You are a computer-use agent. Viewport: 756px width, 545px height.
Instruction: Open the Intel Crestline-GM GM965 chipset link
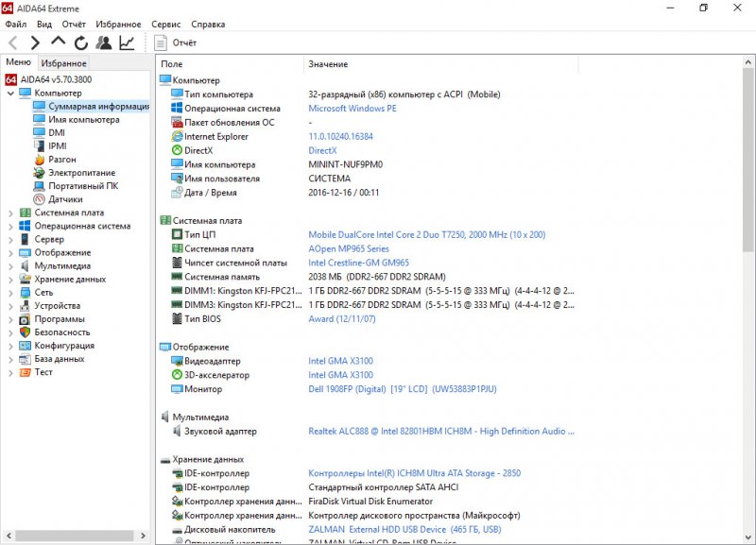click(x=358, y=263)
